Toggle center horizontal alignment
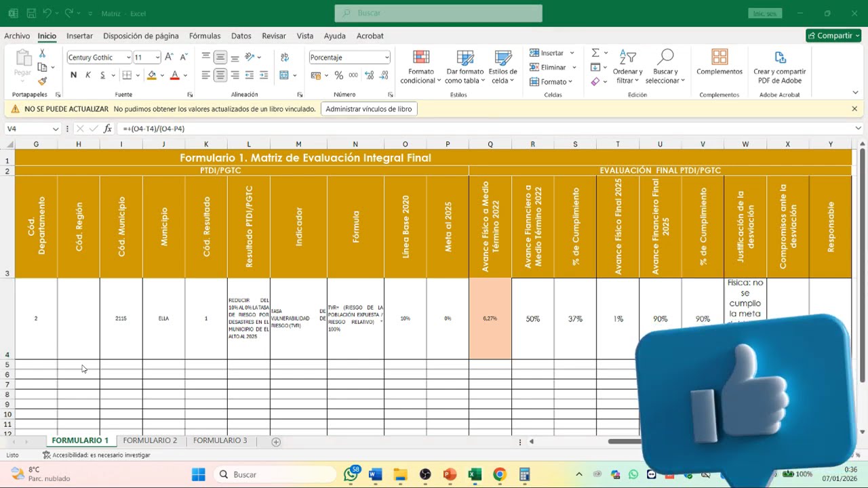 pos(220,75)
